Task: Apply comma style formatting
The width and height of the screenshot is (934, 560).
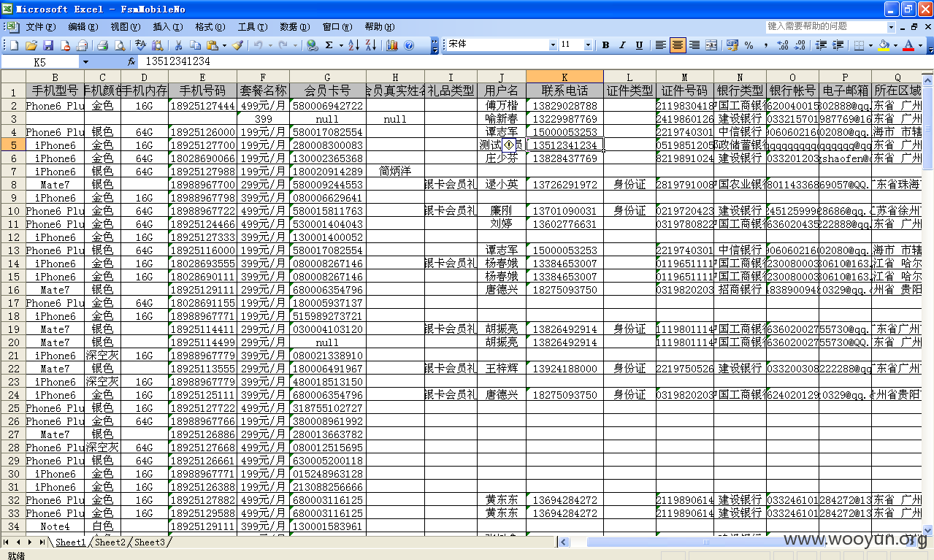Action: tap(766, 45)
